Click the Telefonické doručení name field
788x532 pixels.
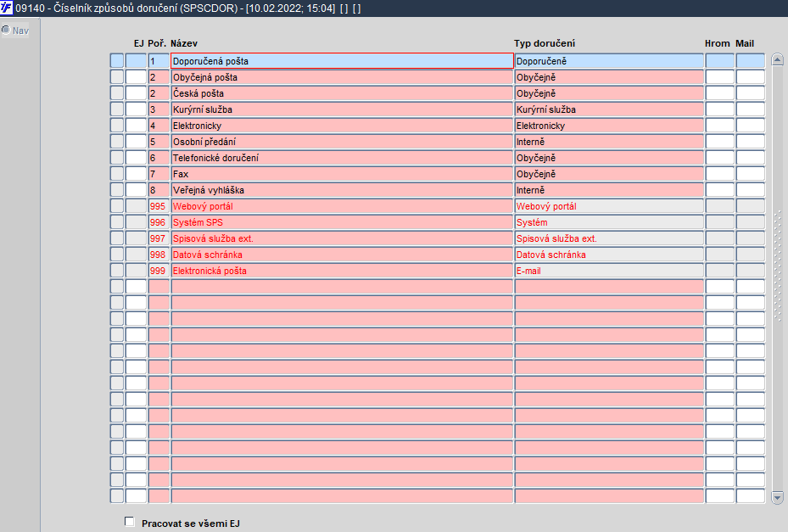[x=342, y=157]
